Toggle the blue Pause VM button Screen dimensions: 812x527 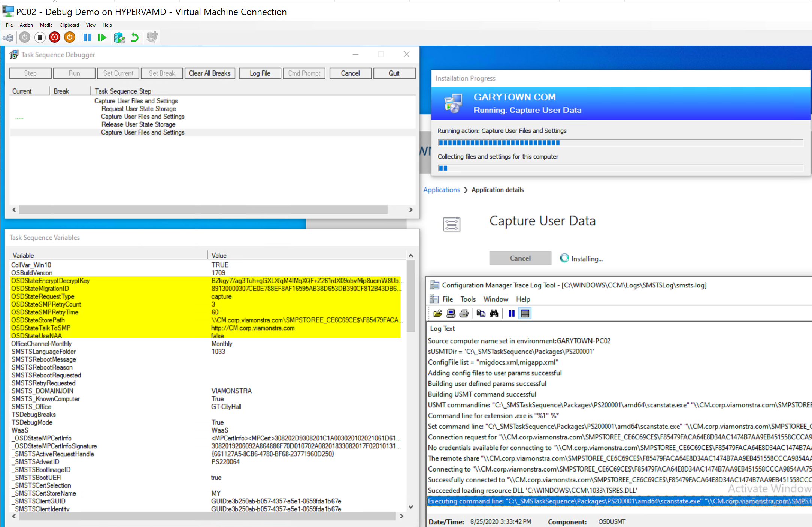[x=87, y=37]
